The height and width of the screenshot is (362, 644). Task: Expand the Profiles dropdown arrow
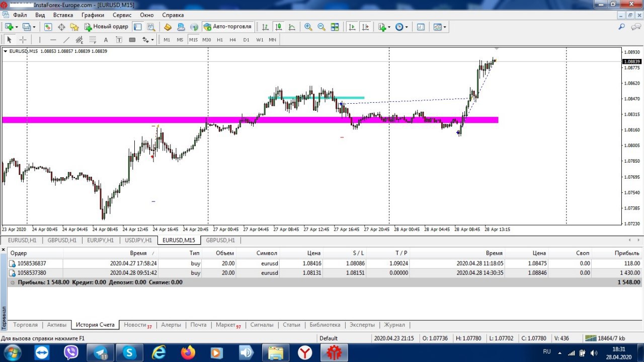click(x=34, y=27)
